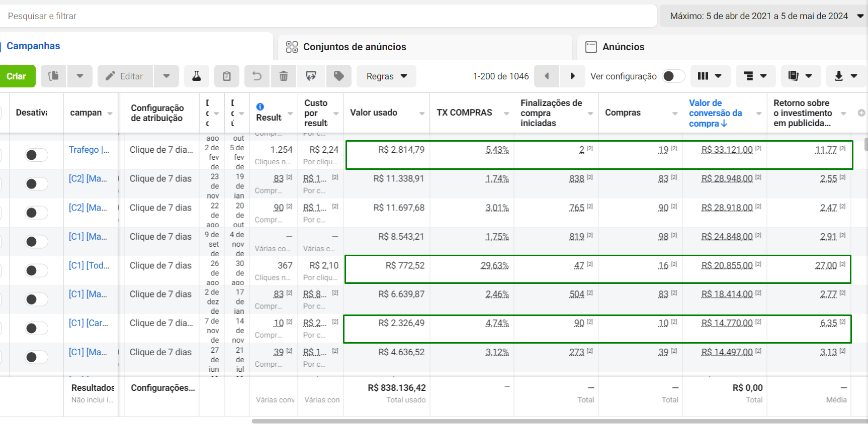This screenshot has width=868, height=424.
Task: Open the Compras column dropdown
Action: click(x=675, y=114)
